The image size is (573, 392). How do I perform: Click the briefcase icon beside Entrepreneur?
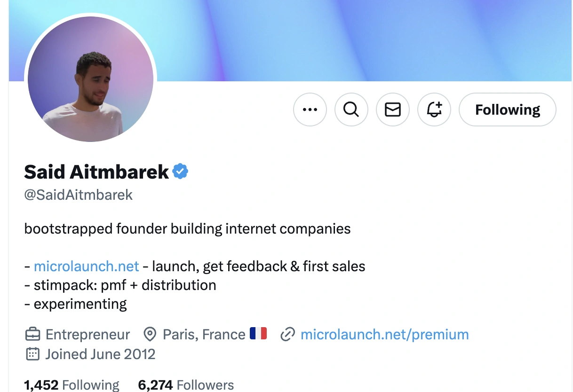(x=32, y=335)
